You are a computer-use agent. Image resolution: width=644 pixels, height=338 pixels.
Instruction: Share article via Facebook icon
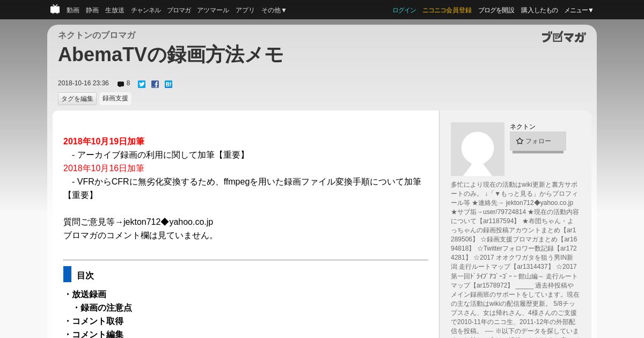(155, 84)
